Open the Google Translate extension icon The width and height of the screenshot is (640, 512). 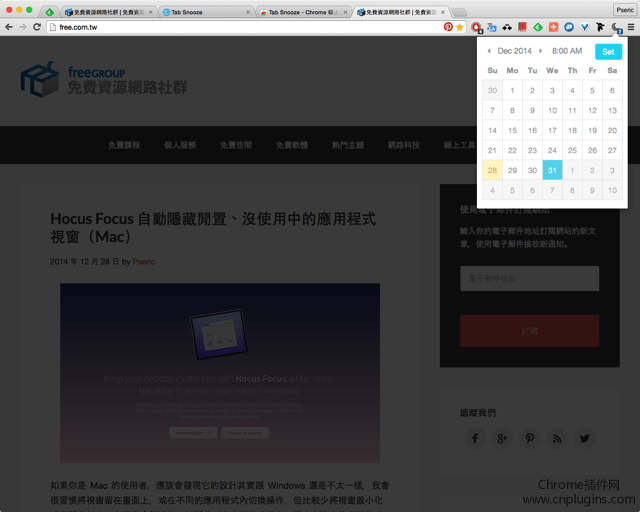492,27
